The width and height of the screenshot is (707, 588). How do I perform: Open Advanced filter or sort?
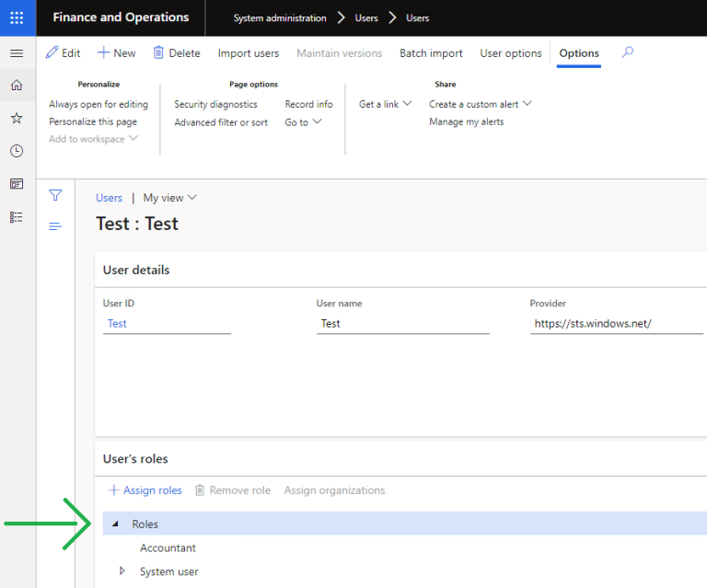click(x=221, y=122)
